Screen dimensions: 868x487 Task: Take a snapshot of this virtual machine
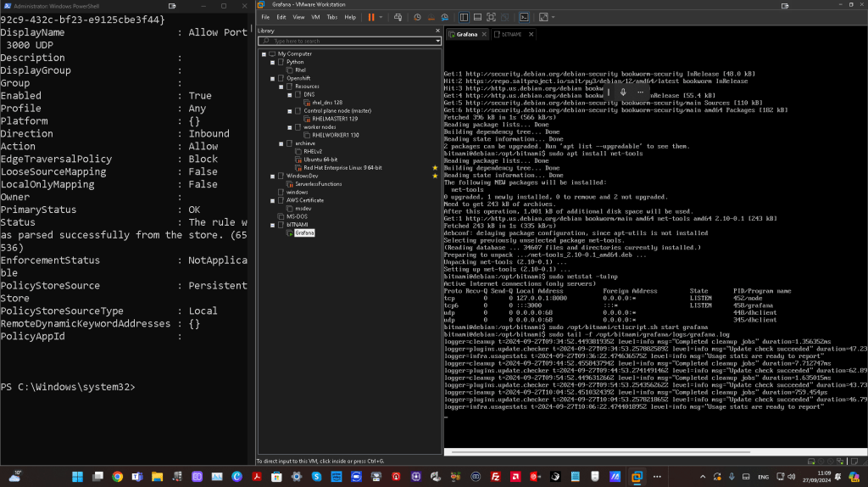coord(417,17)
